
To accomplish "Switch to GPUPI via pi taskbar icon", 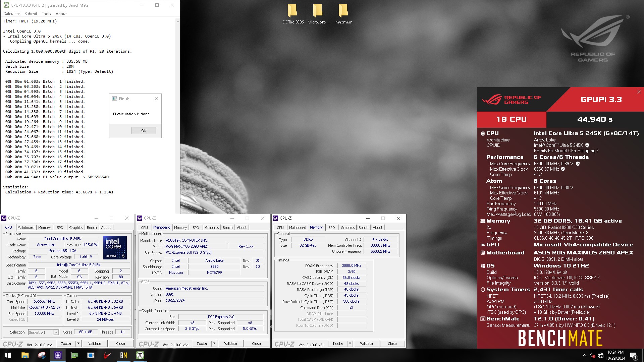I will coord(140,355).
